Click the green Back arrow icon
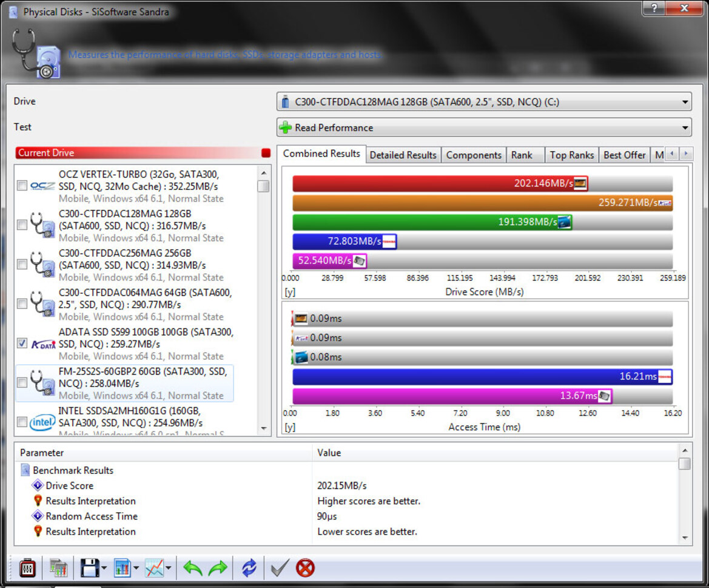The height and width of the screenshot is (588, 709). (x=193, y=567)
